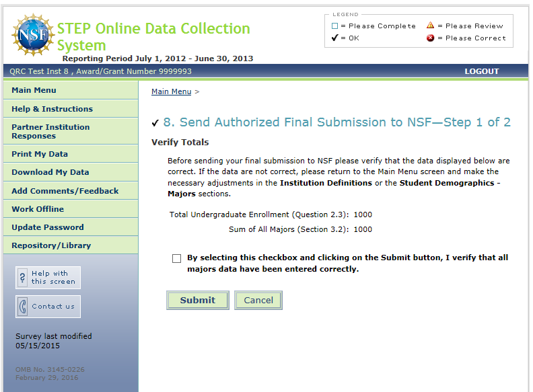Click the Please Review warning triangle icon

tap(430, 26)
